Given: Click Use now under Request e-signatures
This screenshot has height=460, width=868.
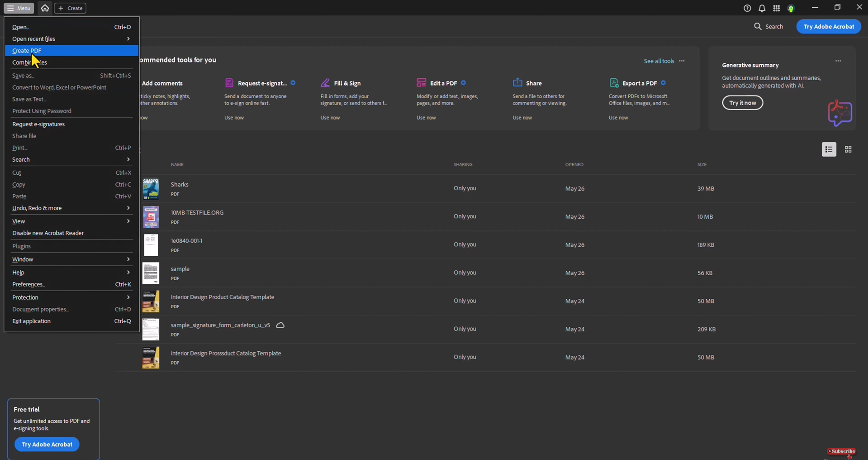Looking at the screenshot, I should [234, 118].
